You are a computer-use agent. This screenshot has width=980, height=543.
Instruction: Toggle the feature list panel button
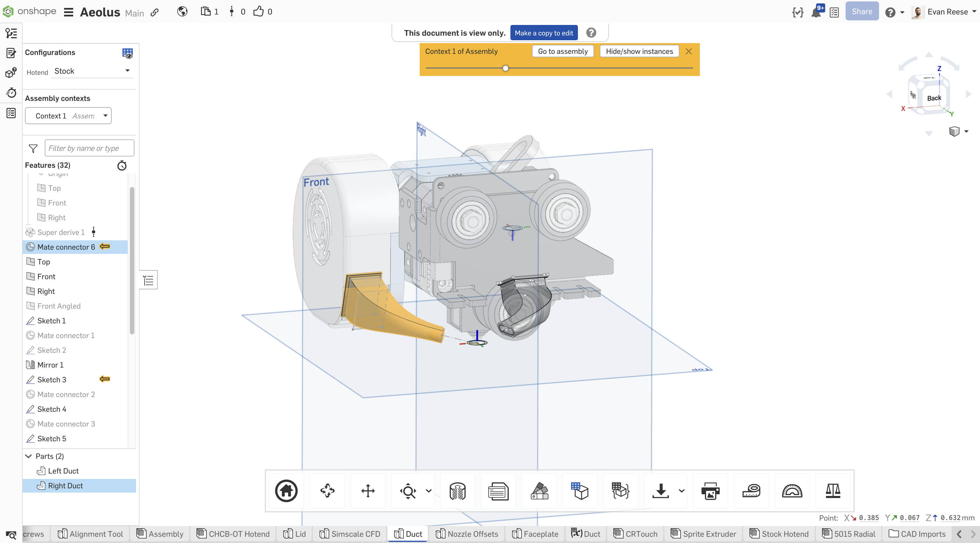click(x=148, y=280)
